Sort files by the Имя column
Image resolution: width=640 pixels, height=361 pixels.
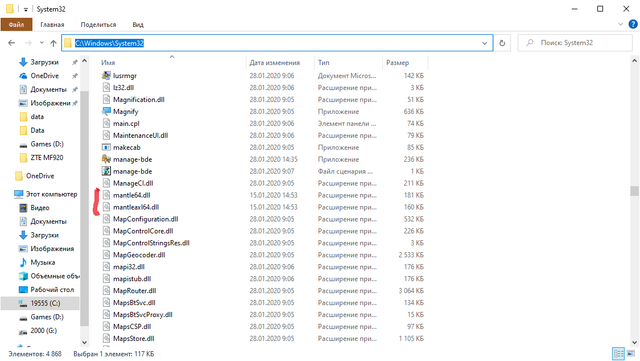(108, 62)
